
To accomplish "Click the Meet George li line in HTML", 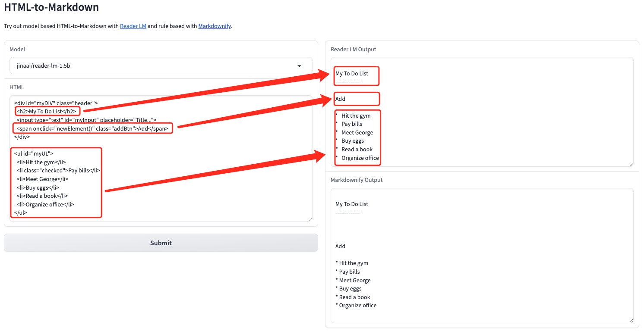I will pyautogui.click(x=42, y=179).
